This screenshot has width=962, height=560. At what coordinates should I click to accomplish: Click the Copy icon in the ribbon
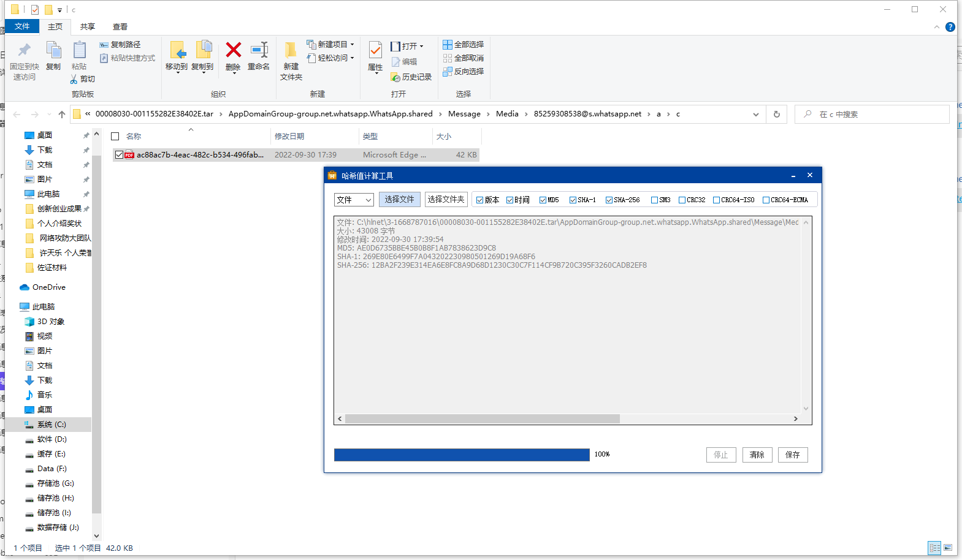53,50
